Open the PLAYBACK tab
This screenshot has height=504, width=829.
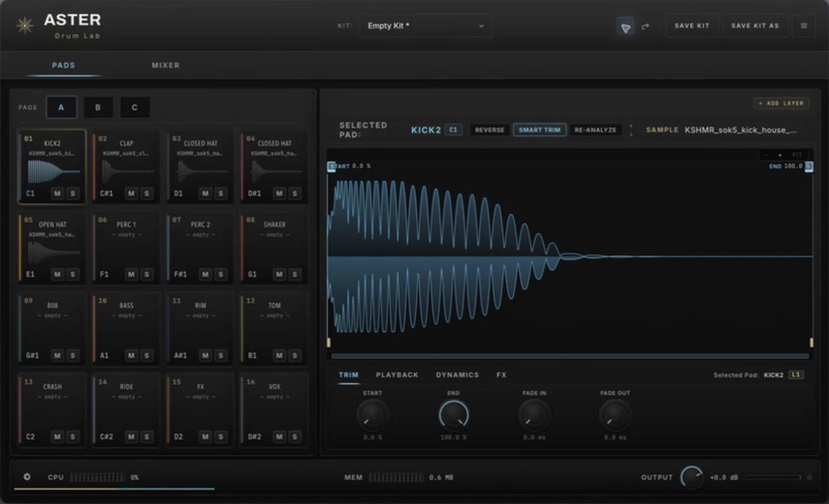(397, 375)
